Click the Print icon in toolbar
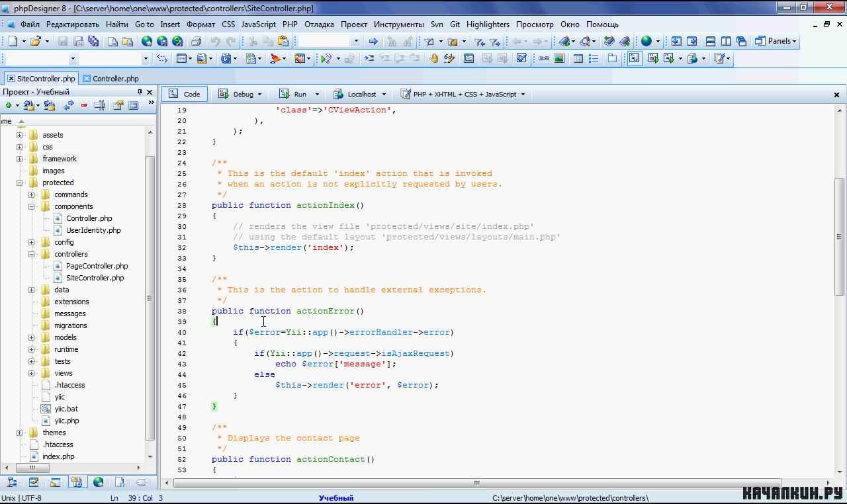Image resolution: width=847 pixels, height=504 pixels. (x=196, y=41)
